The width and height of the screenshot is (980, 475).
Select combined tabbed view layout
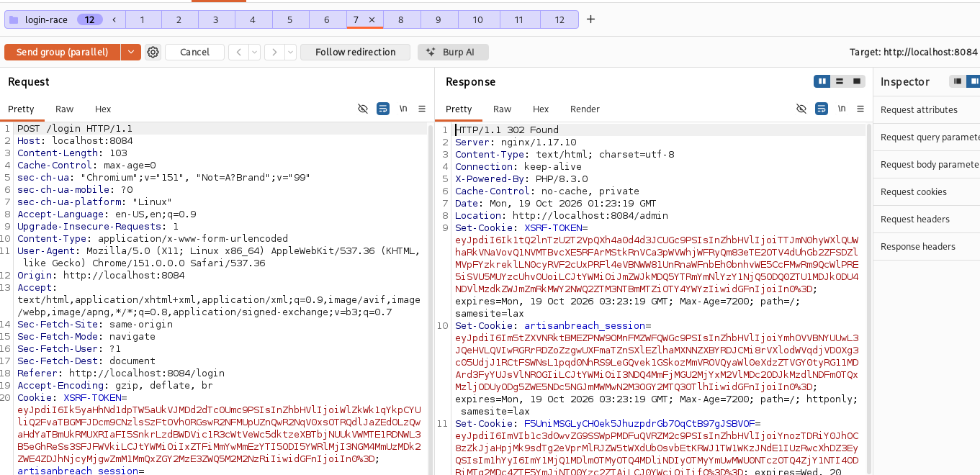(x=857, y=81)
